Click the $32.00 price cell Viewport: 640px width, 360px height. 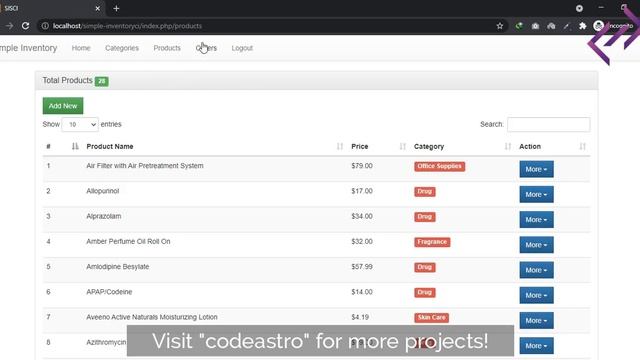[362, 242]
